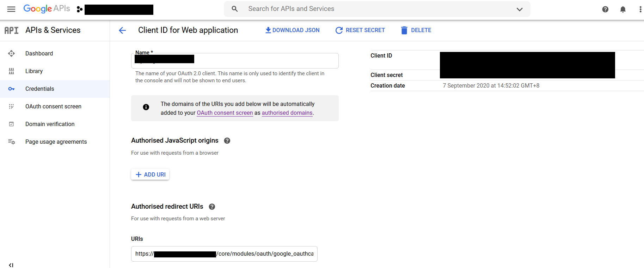The height and width of the screenshot is (268, 644).
Task: Open the three-dot more options menu
Action: 640,10
